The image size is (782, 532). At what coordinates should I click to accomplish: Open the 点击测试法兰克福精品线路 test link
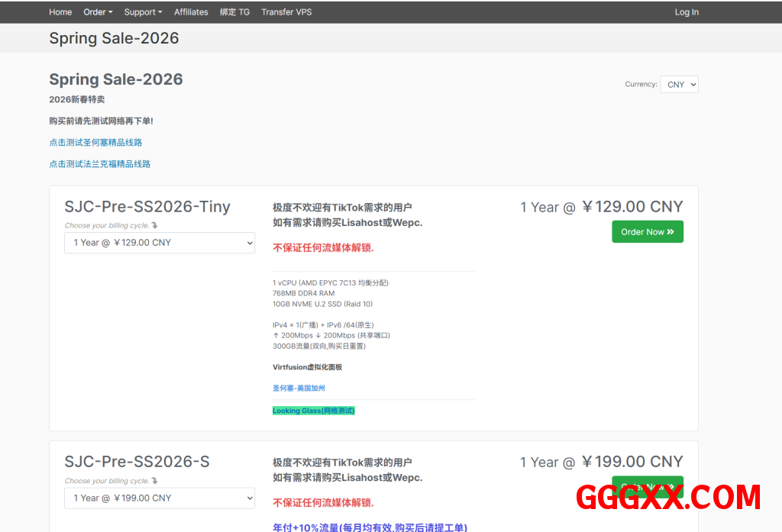[100, 164]
